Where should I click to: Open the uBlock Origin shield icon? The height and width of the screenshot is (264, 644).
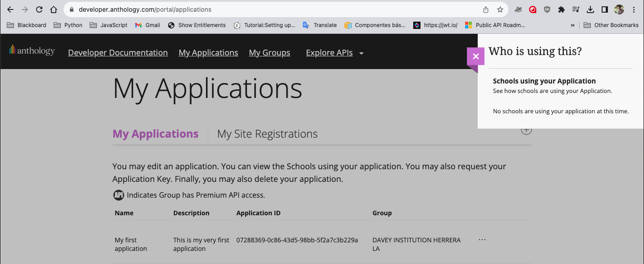tap(547, 9)
